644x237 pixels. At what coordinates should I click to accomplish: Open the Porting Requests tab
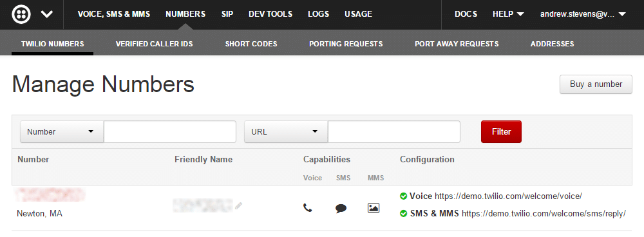(x=346, y=44)
